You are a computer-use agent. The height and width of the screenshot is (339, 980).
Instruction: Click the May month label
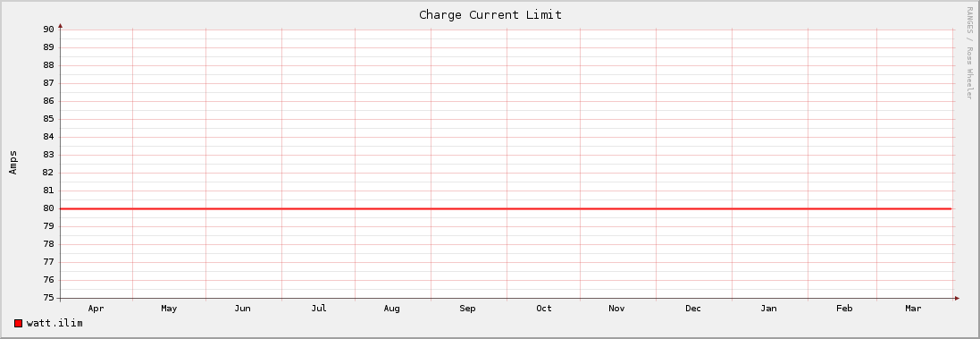169,309
